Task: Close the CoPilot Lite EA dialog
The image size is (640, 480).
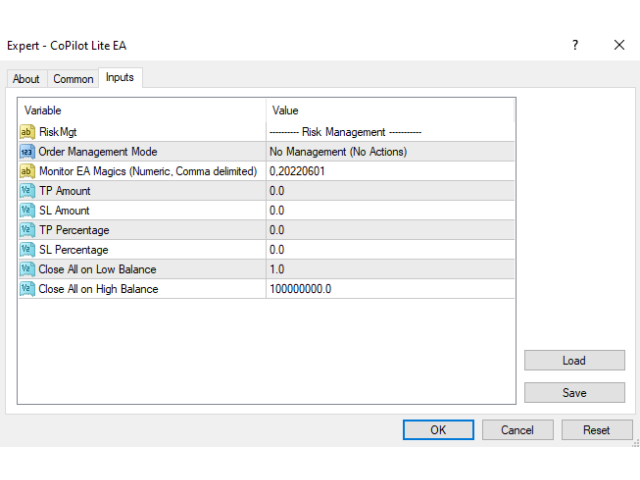Action: [x=619, y=45]
